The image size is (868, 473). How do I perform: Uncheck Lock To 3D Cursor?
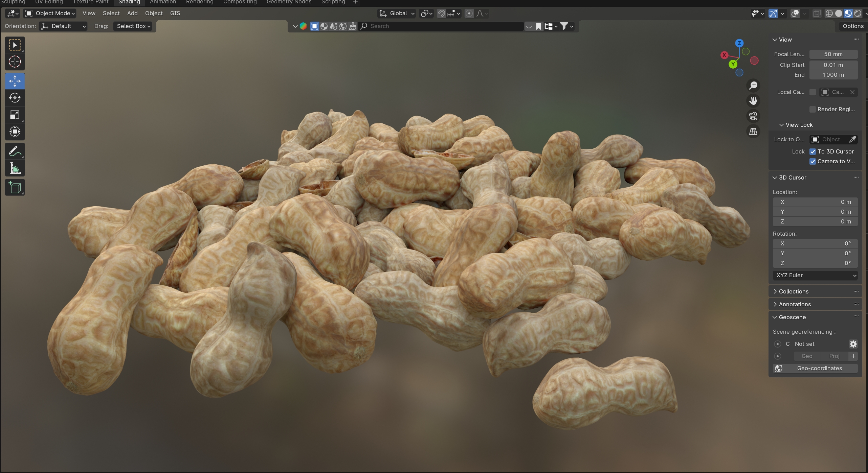(813, 151)
